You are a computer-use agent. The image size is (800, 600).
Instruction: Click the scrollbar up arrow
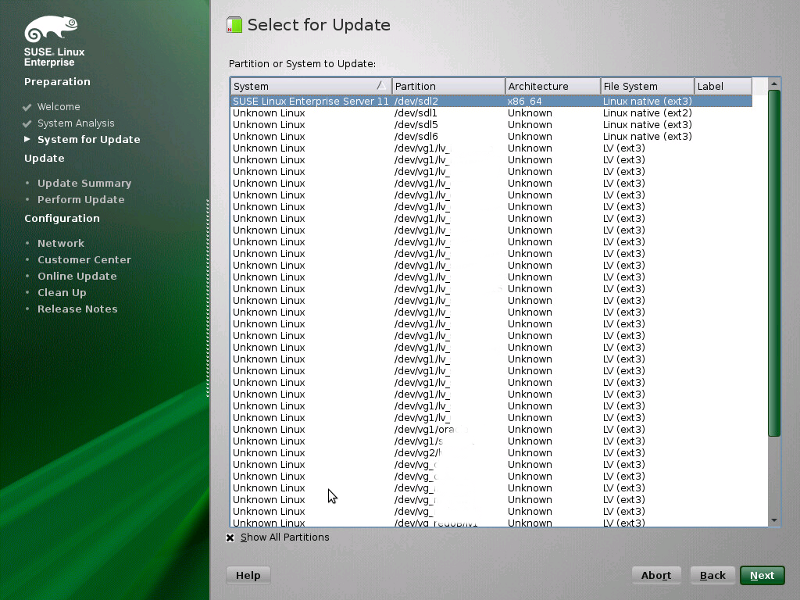(x=774, y=84)
